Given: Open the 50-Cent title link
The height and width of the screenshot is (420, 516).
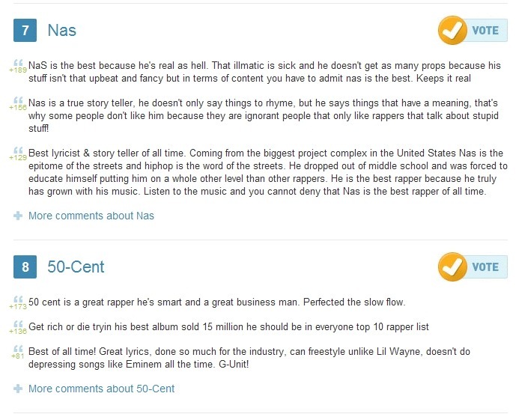Looking at the screenshot, I should pyautogui.click(x=76, y=267).
